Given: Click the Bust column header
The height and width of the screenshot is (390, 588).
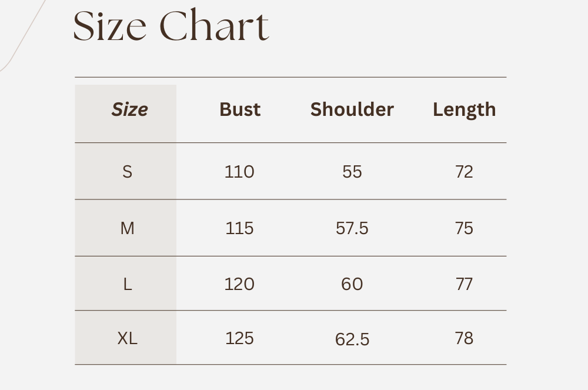Looking at the screenshot, I should coord(240,109).
